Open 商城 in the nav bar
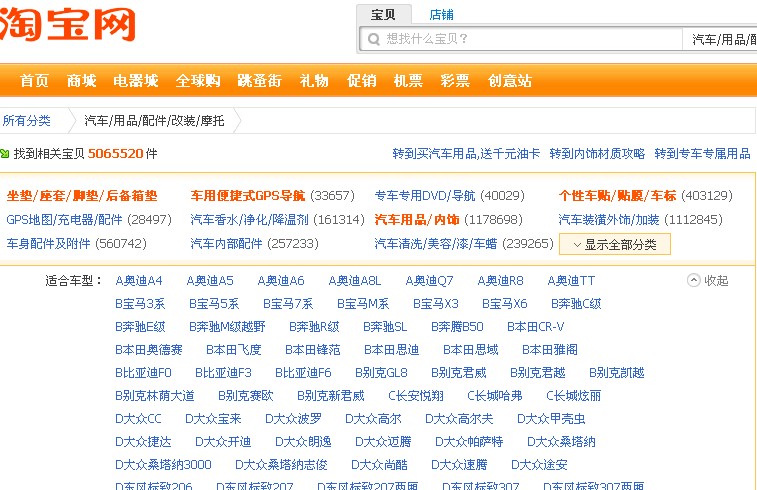Viewport: 757px width, 490px height. pyautogui.click(x=81, y=80)
